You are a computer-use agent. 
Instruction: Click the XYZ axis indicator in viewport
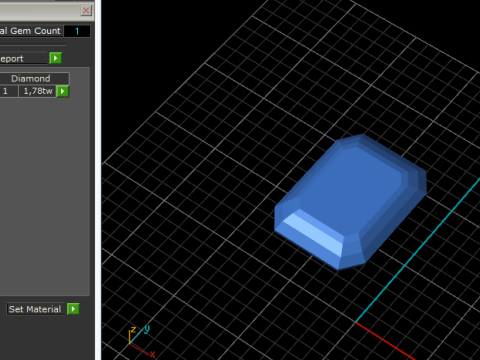coord(142,341)
